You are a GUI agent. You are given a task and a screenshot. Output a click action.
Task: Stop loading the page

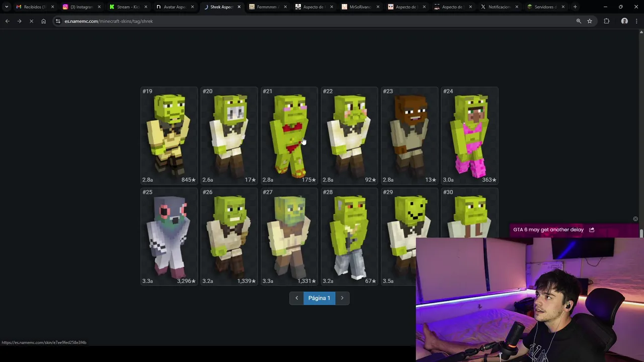click(31, 21)
